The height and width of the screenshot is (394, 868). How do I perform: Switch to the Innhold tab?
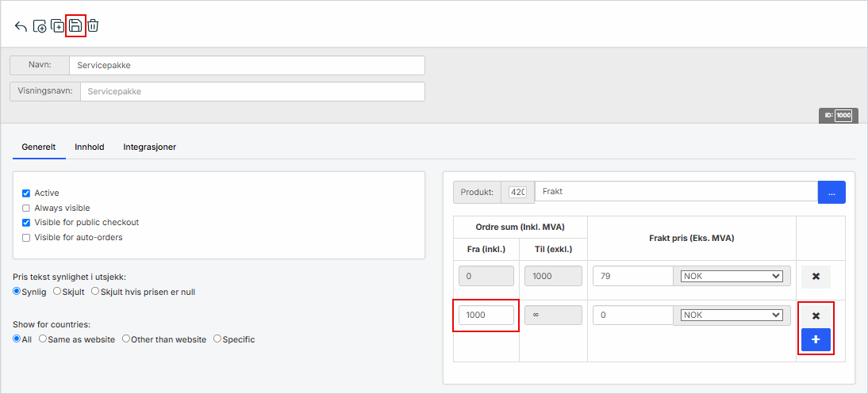point(90,147)
